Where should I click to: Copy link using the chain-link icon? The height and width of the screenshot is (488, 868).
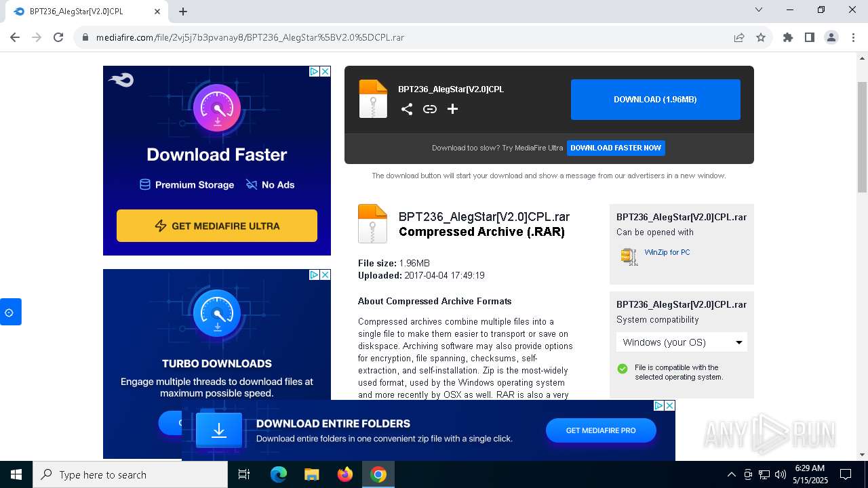430,109
